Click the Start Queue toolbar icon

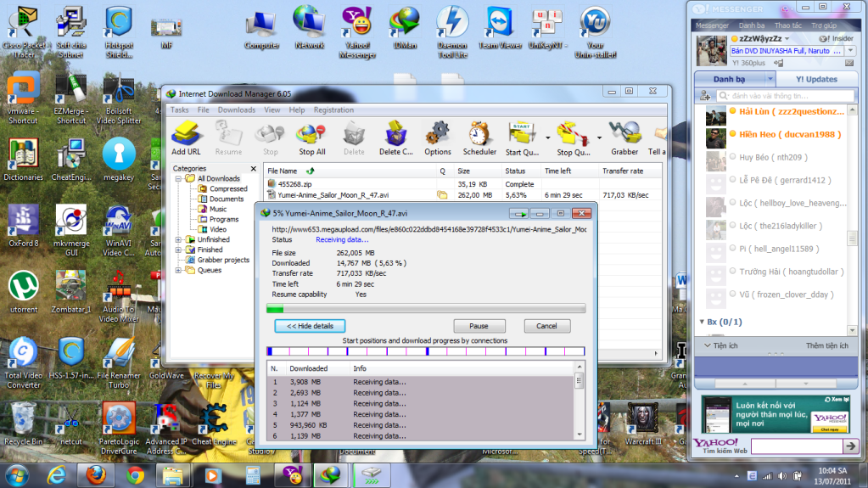point(522,133)
